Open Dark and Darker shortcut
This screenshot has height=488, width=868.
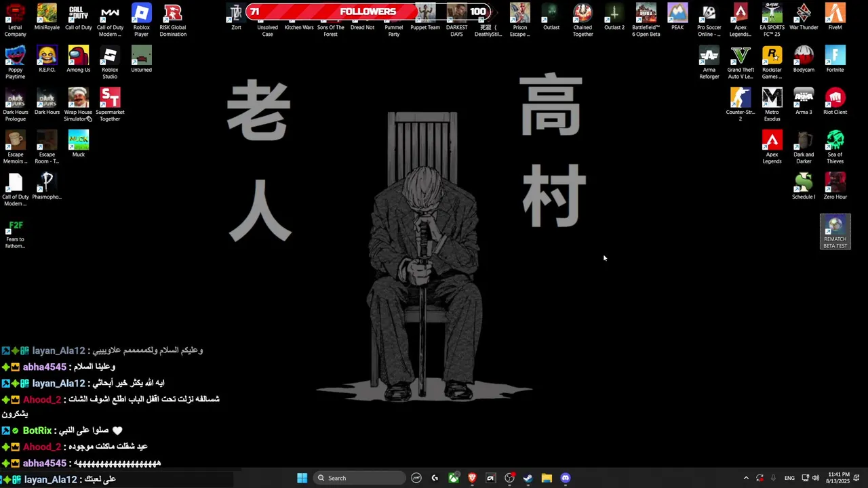coord(804,148)
